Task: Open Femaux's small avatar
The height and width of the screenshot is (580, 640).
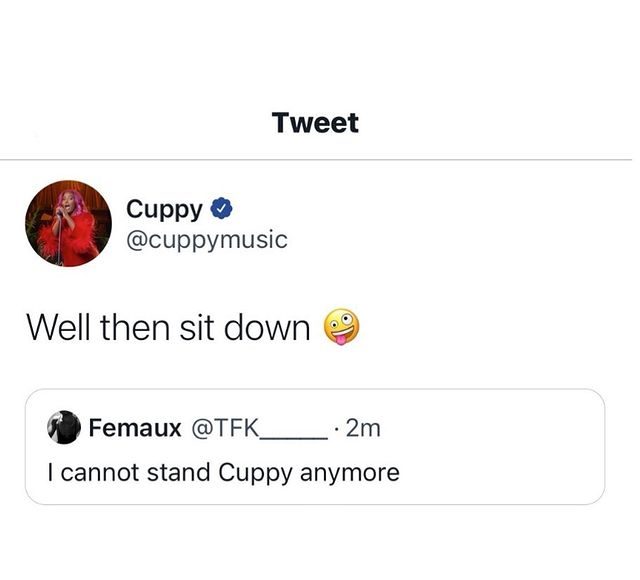Action: 64,428
